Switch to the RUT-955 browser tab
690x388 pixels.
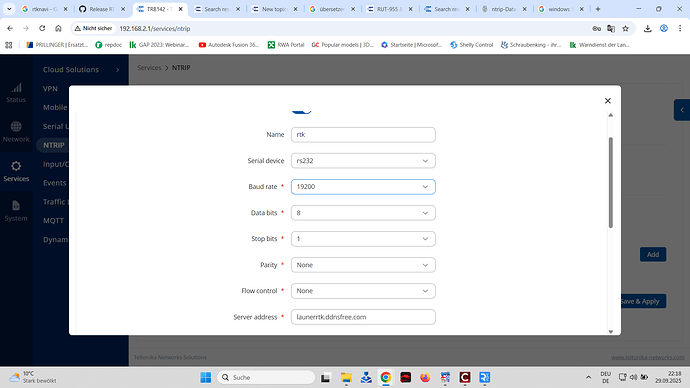pyautogui.click(x=388, y=9)
